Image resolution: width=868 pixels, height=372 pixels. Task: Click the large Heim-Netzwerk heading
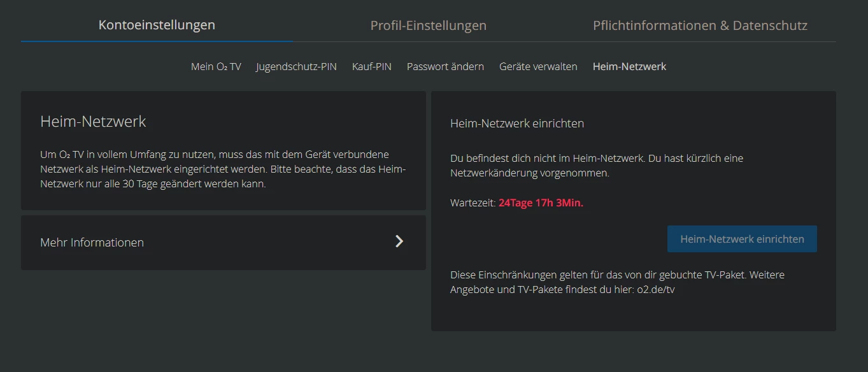tap(93, 122)
